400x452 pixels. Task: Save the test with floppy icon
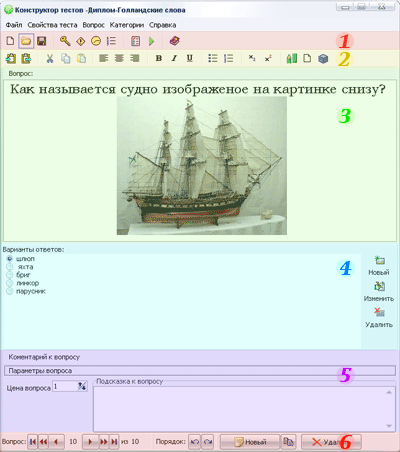(x=42, y=41)
